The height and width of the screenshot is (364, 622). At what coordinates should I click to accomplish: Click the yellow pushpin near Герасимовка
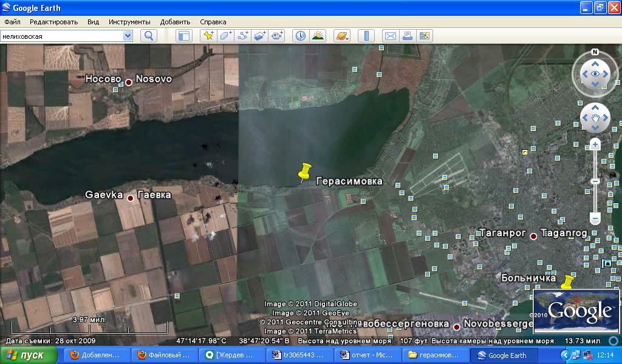[x=304, y=172]
